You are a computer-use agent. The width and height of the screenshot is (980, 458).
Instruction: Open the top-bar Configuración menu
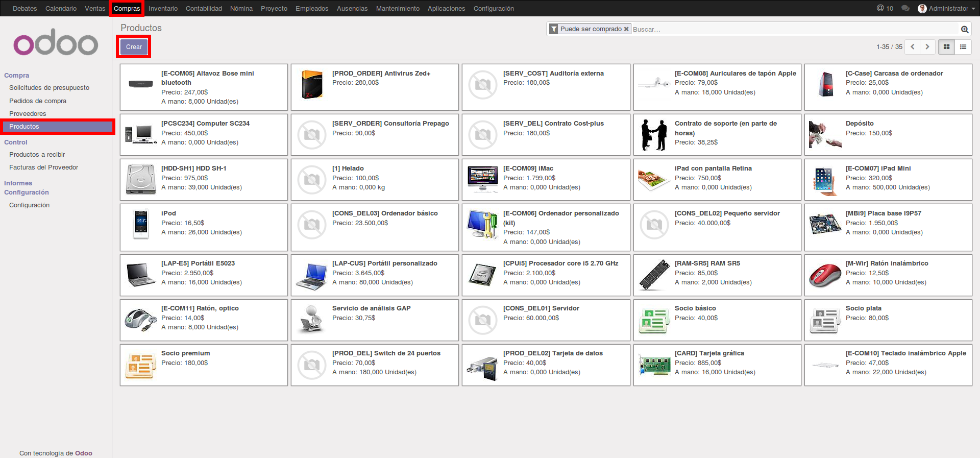[494, 9]
